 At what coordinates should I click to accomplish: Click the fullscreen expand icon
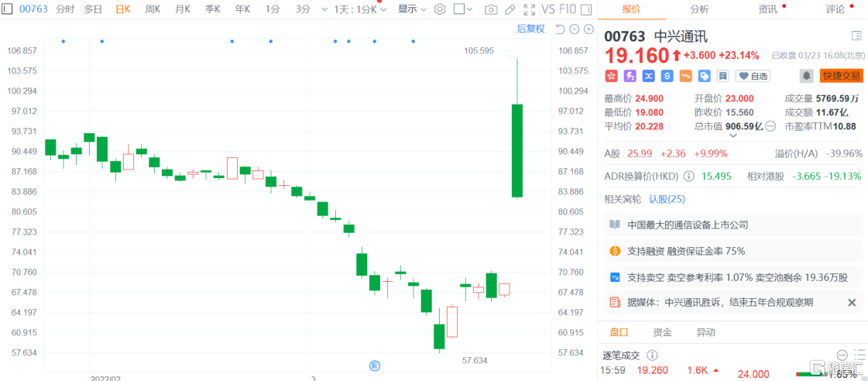pos(529,9)
